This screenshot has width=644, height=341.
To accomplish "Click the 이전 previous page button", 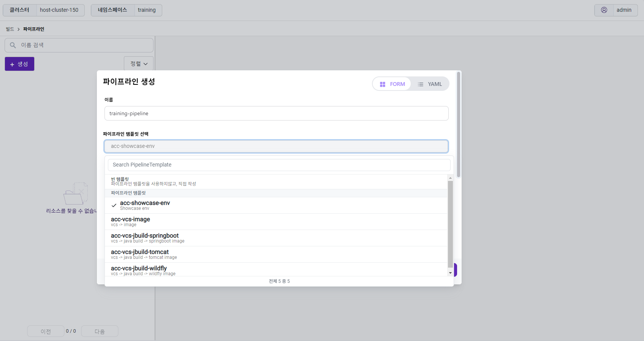I will pyautogui.click(x=46, y=331).
